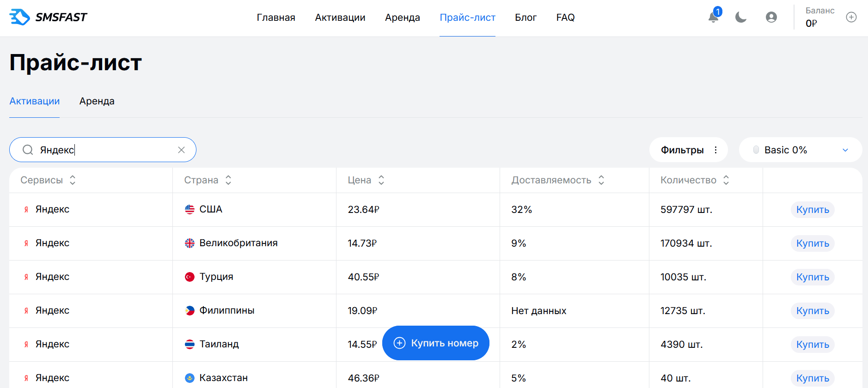Click the price 14.73₽
Image resolution: width=868 pixels, height=388 pixels.
point(362,243)
